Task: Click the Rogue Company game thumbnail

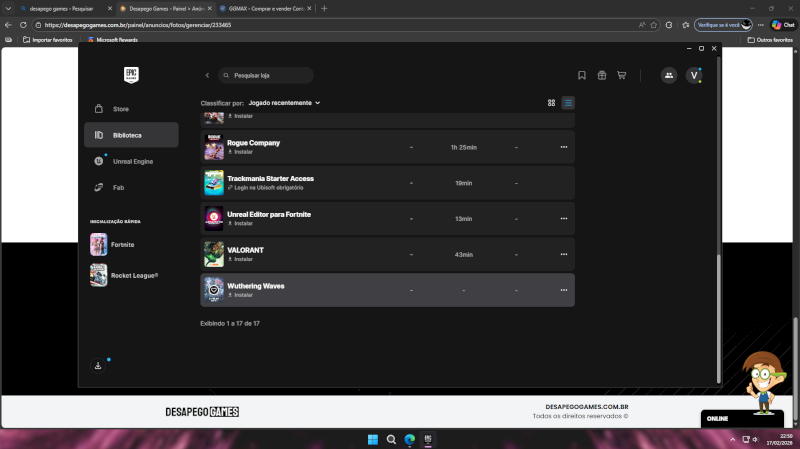Action: tap(214, 147)
